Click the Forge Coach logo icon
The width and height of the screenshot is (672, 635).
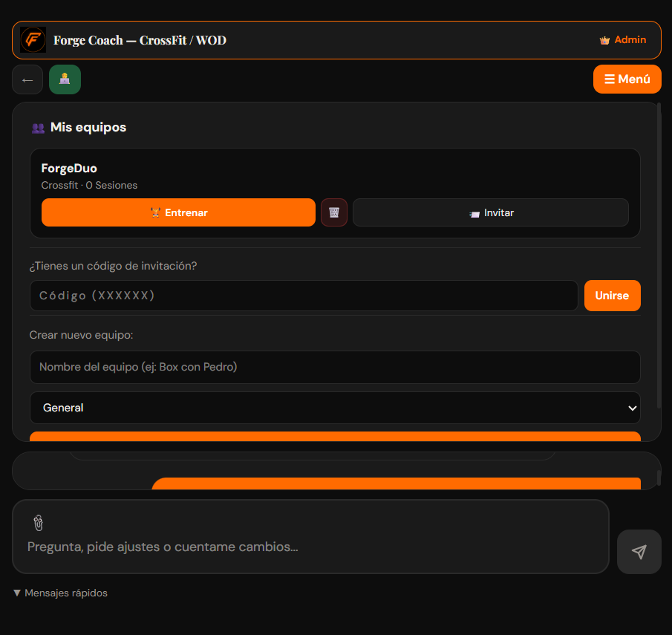coord(33,40)
